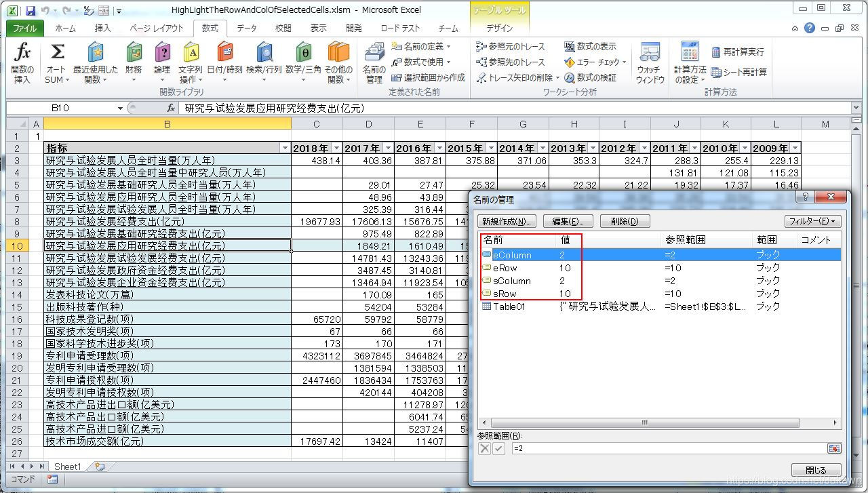Open the 2009年 column filter dropdown
This screenshot has width=868, height=493.
point(795,148)
